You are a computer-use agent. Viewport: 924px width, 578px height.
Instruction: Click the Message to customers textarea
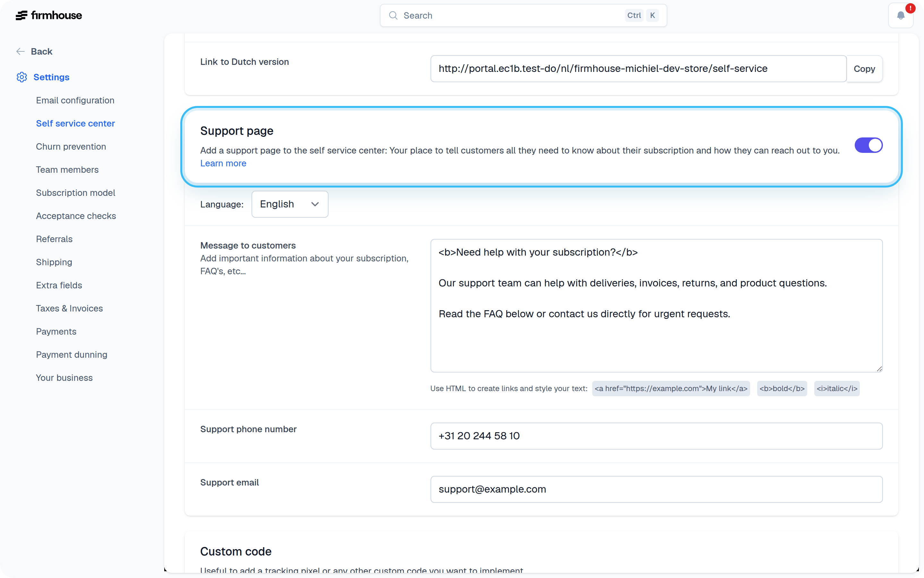tap(656, 305)
